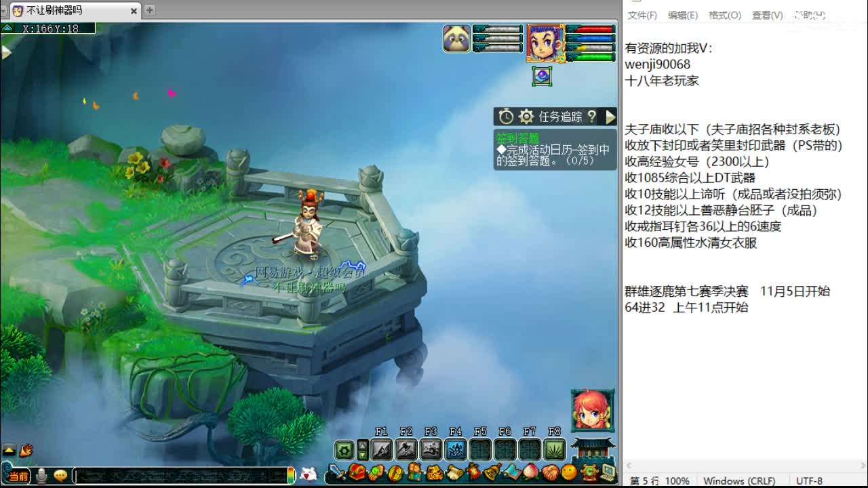This screenshot has width=868, height=488.
Task: Click the flame hand icon above chat
Action: [26, 449]
